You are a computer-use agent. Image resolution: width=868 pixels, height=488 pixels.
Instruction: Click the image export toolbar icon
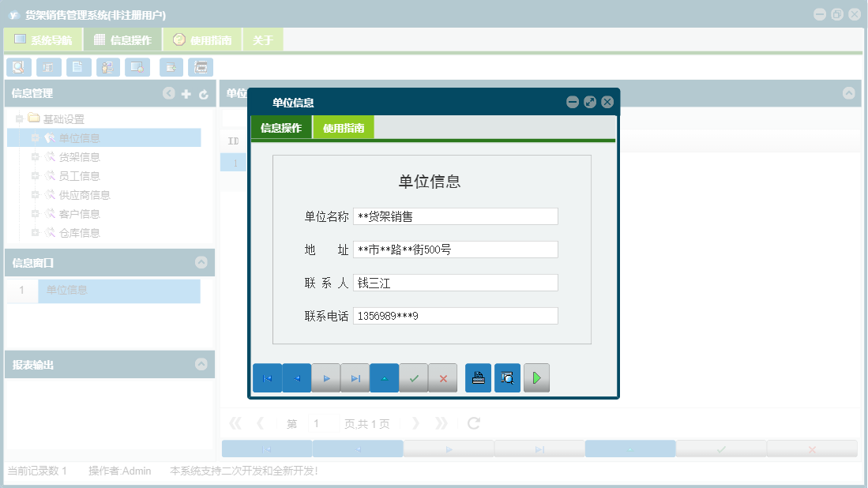click(136, 67)
